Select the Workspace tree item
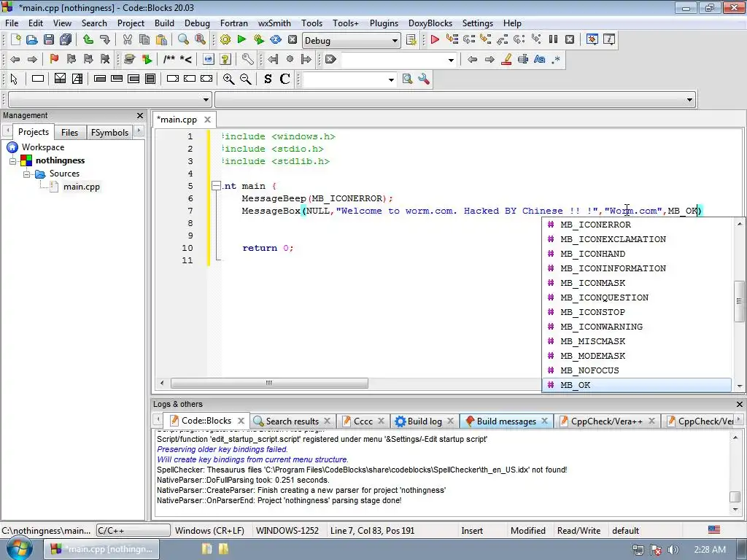This screenshot has height=560, width=747. (x=43, y=147)
